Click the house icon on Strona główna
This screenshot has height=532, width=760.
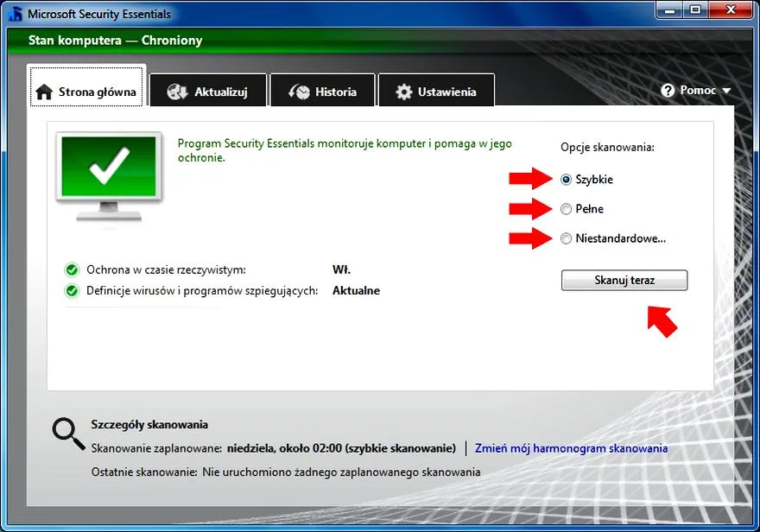[x=44, y=92]
